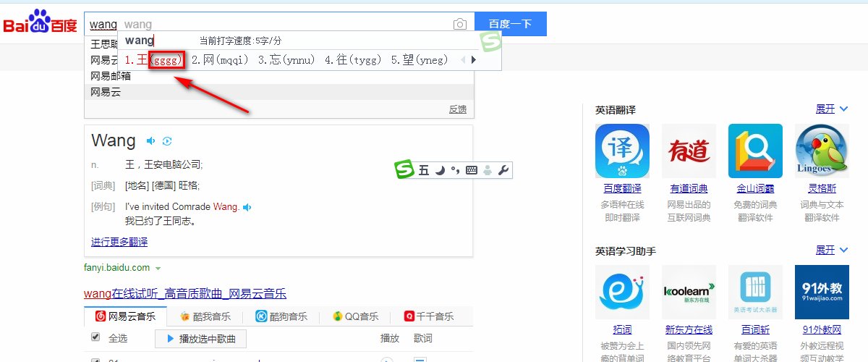
Task: Switch to the 千千音乐 tab
Action: [x=430, y=316]
